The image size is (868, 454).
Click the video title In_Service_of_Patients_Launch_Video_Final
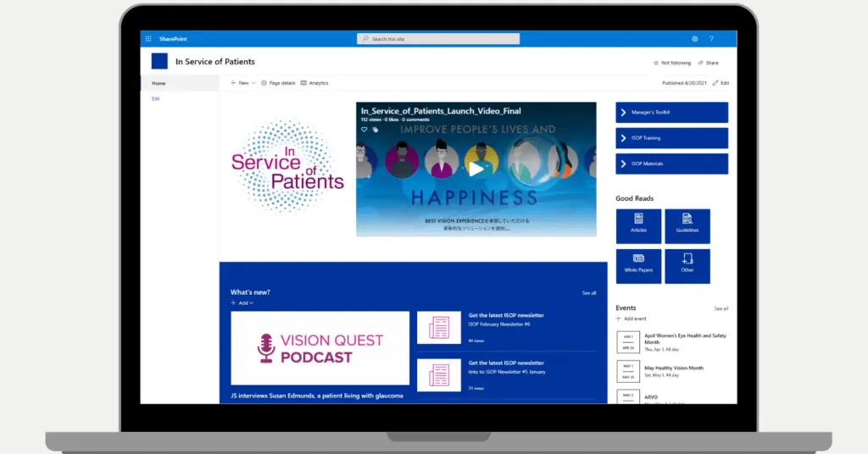pyautogui.click(x=441, y=111)
